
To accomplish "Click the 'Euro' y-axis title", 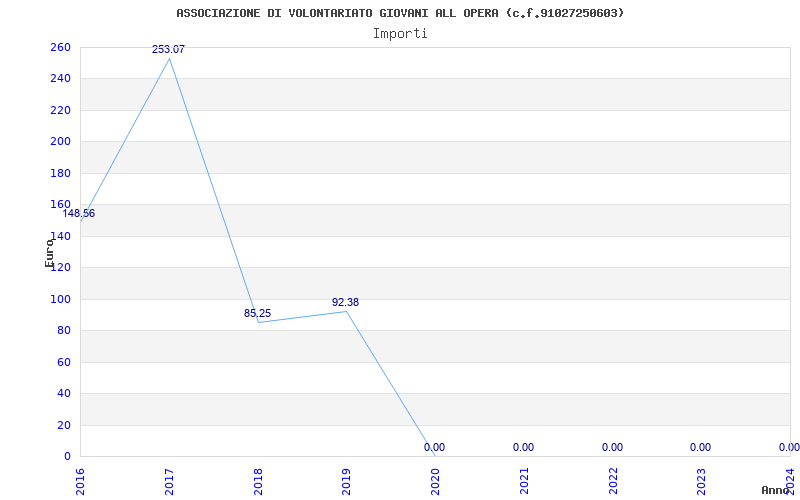I will pyautogui.click(x=49, y=253).
